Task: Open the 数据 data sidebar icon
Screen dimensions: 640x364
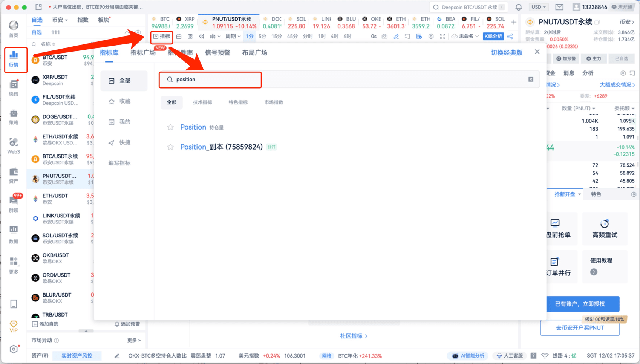Action: tap(14, 234)
